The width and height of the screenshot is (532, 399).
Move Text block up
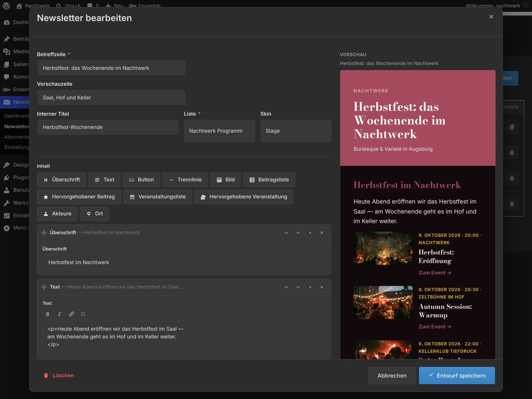click(x=286, y=287)
